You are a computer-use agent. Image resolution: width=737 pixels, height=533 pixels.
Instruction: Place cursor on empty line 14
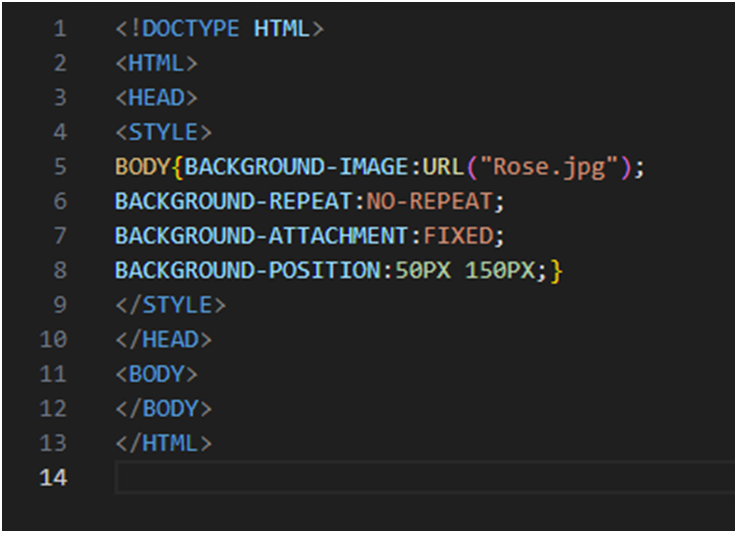pos(425,478)
